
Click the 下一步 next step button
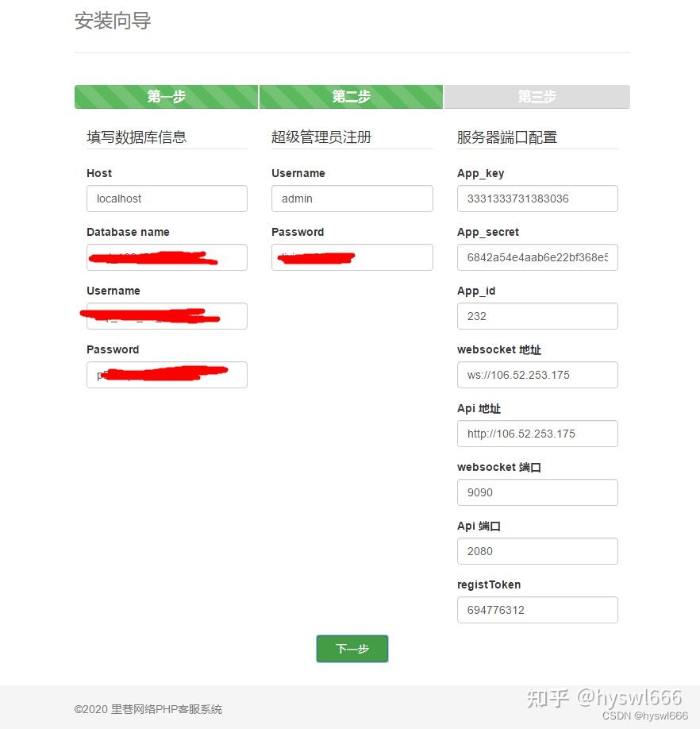coord(352,649)
